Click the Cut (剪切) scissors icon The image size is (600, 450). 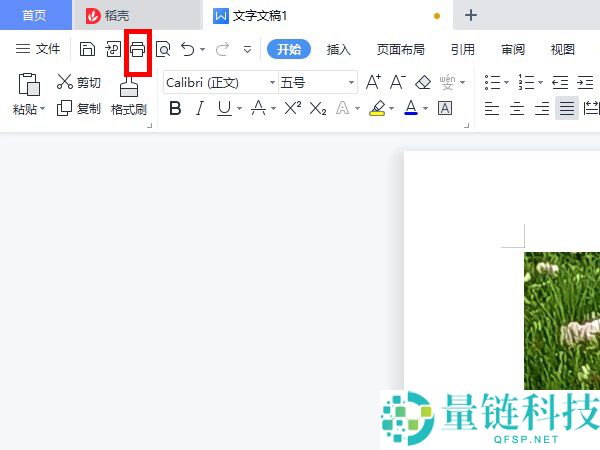point(65,82)
